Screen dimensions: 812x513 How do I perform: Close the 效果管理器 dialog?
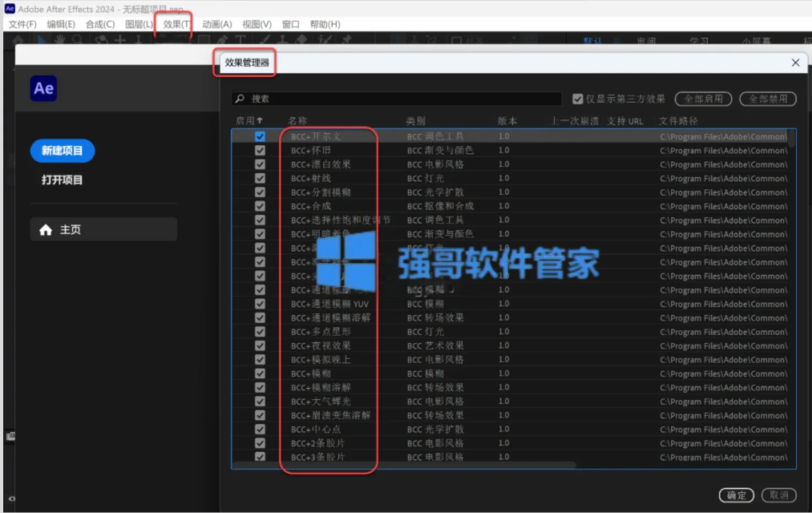click(x=795, y=62)
